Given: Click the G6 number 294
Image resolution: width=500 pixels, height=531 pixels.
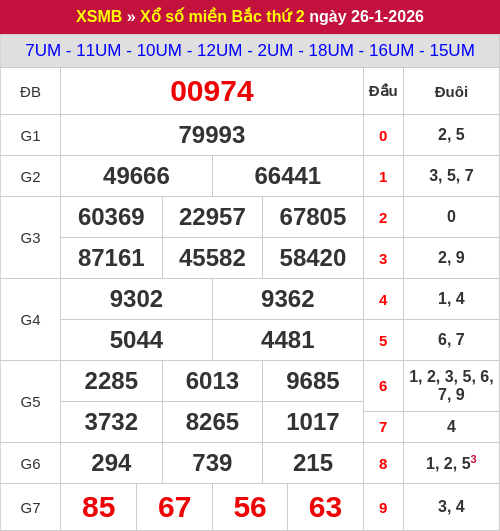Looking at the screenshot, I should pos(111,463).
